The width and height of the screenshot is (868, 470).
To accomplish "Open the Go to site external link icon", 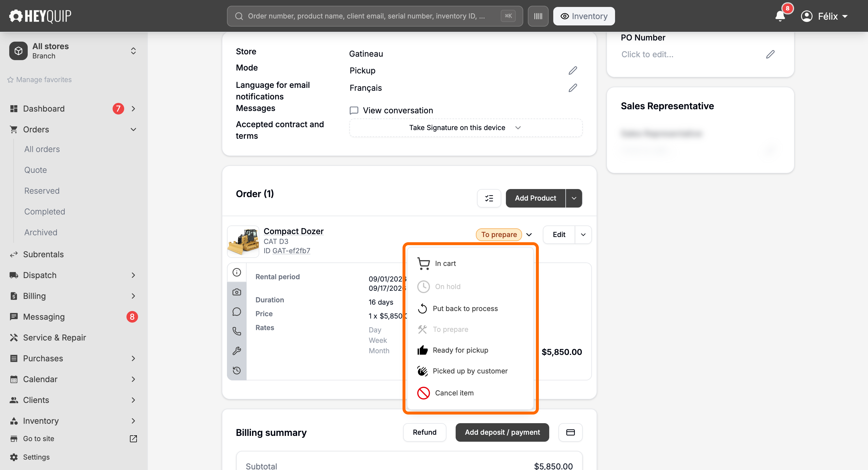I will pyautogui.click(x=133, y=438).
